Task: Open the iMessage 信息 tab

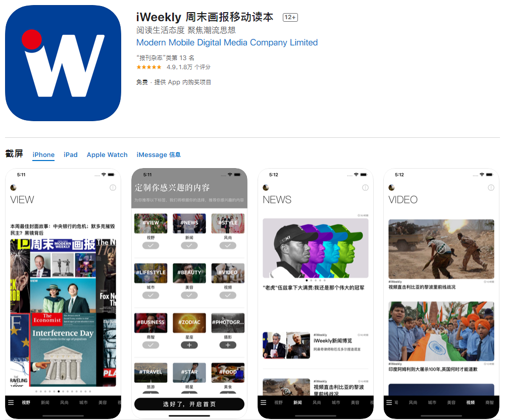Action: (159, 155)
